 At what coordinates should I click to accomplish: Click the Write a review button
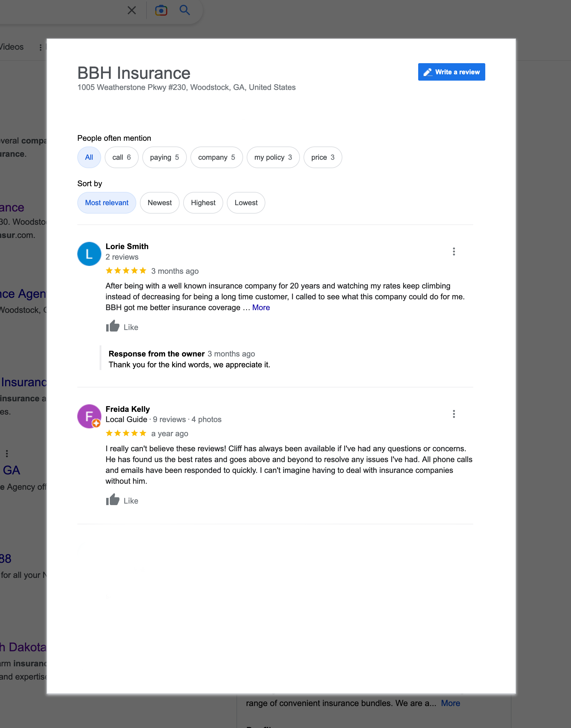tap(451, 72)
